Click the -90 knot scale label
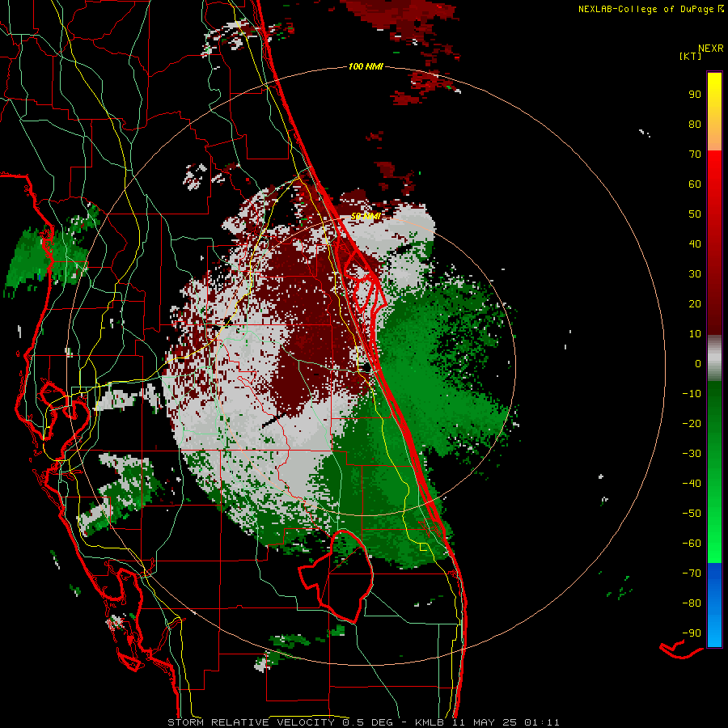The height and width of the screenshot is (728, 728). point(692,633)
